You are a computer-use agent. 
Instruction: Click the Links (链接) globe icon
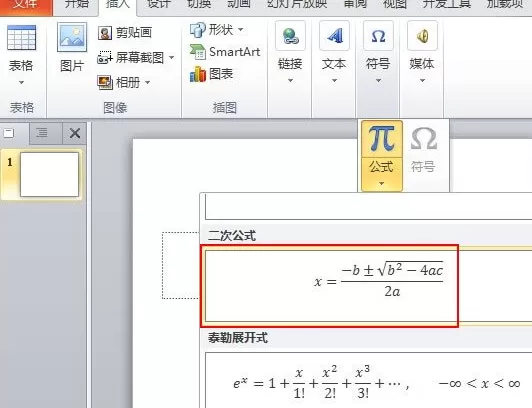point(290,36)
